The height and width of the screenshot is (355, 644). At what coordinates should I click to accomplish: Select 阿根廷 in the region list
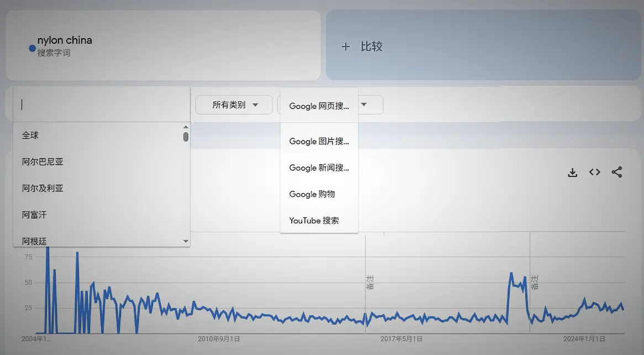98,241
